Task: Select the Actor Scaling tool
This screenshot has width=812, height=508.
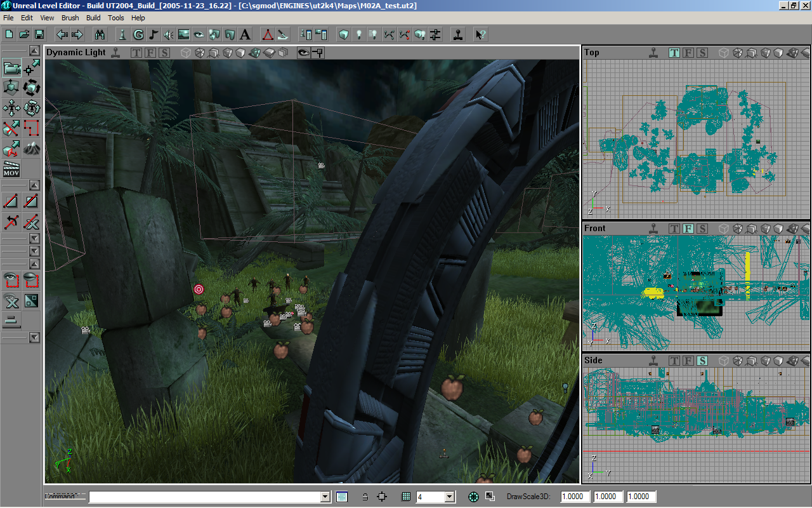Action: tap(11, 87)
